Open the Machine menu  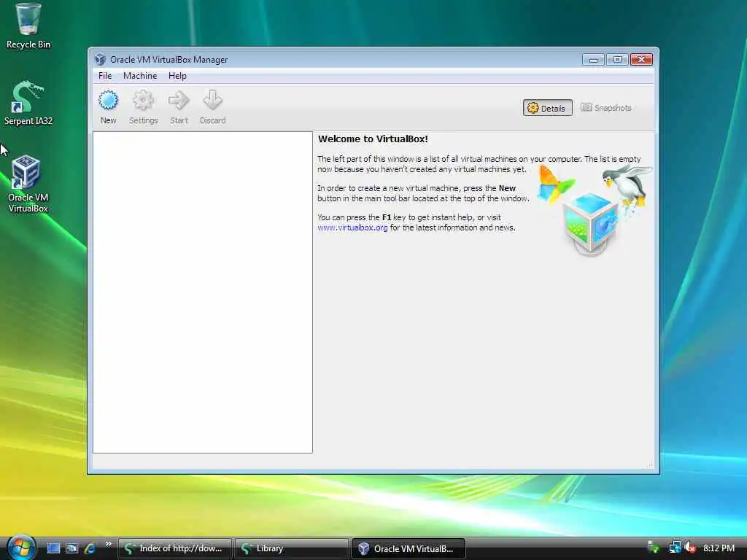[x=140, y=76]
